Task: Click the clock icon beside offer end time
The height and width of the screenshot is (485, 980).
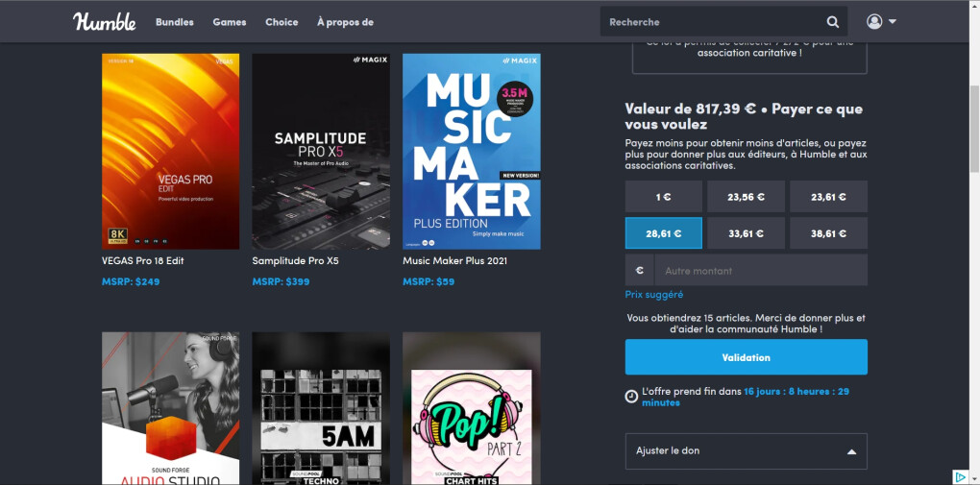Action: point(631,397)
